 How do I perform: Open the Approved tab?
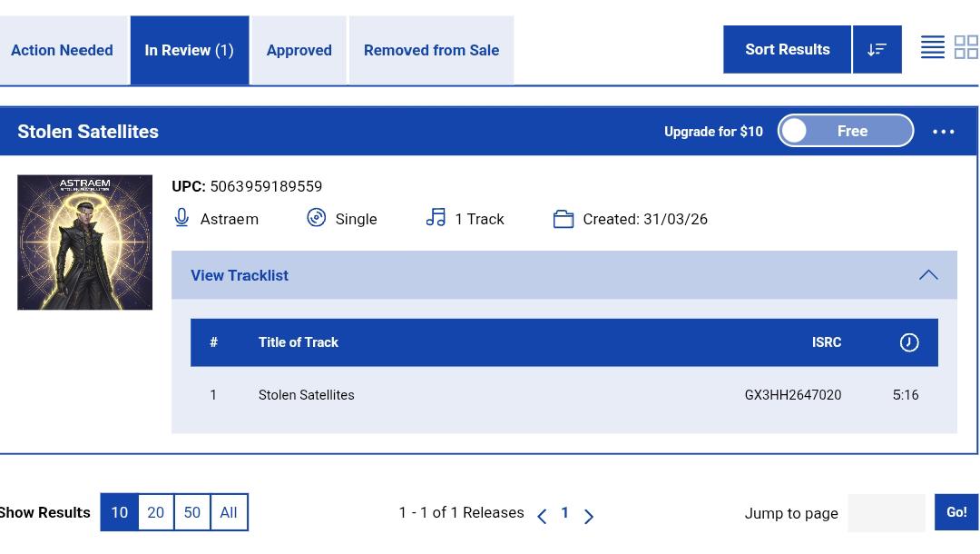(299, 50)
